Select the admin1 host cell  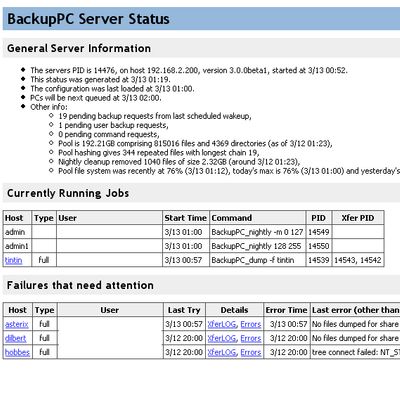(x=17, y=246)
